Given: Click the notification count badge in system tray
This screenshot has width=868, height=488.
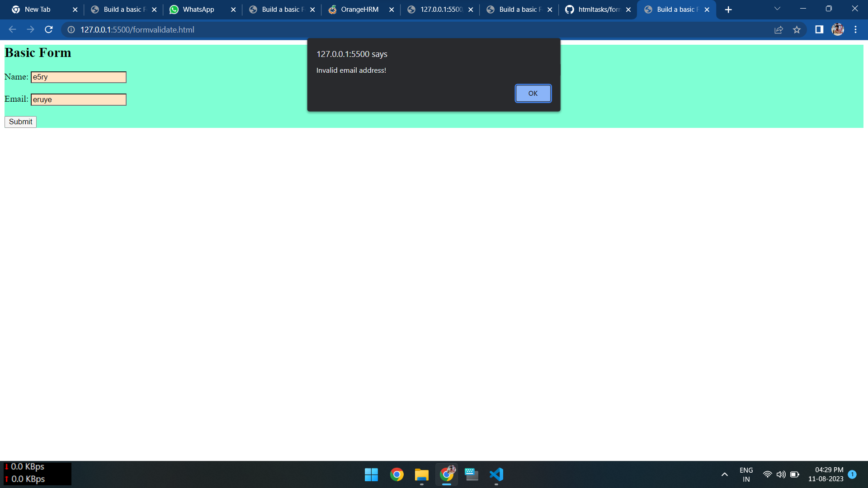Looking at the screenshot, I should (854, 474).
